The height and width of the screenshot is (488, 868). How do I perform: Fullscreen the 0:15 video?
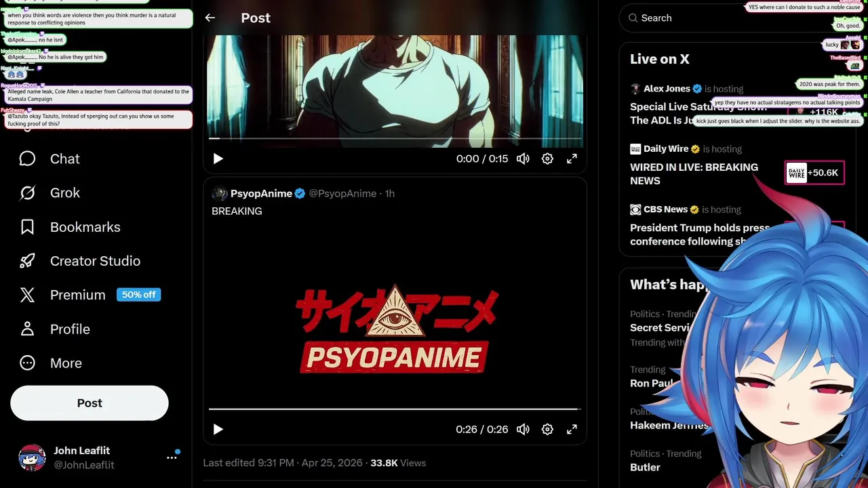click(572, 159)
